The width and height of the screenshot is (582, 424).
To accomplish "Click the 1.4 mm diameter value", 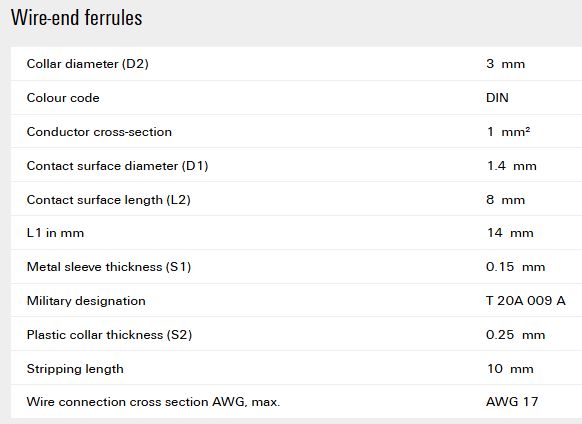I will pos(511,166).
